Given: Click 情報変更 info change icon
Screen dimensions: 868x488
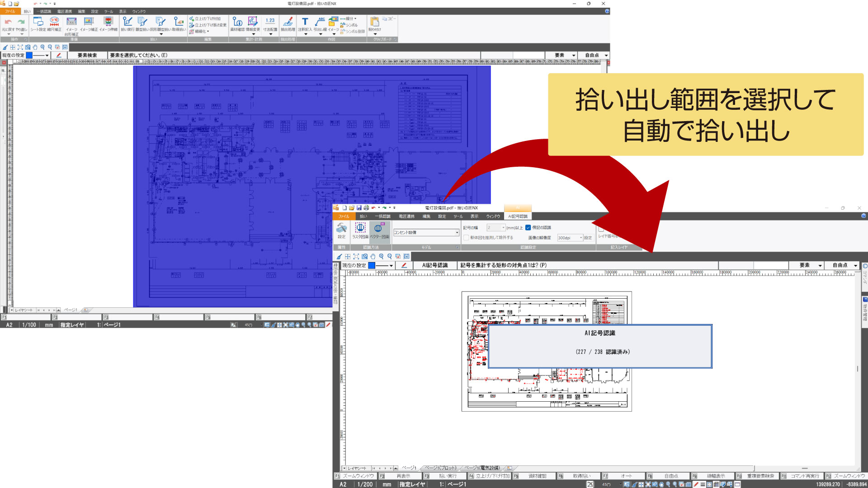Looking at the screenshot, I should click(253, 24).
